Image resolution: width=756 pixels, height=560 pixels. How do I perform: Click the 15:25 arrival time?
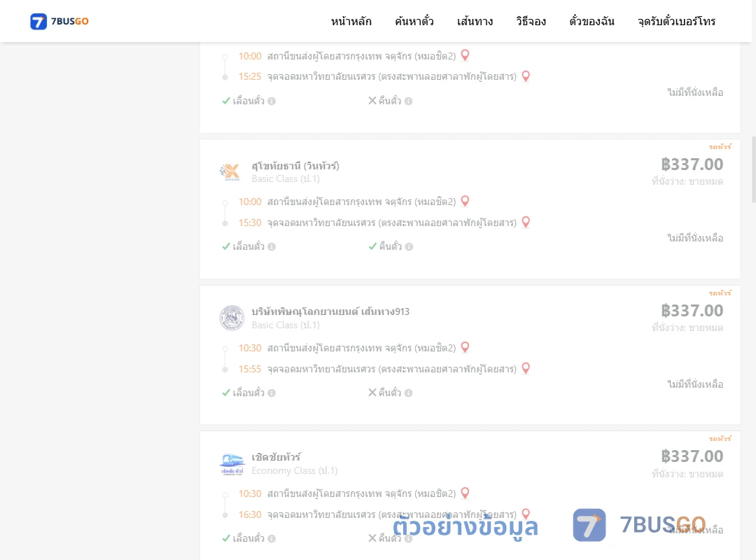(x=250, y=77)
